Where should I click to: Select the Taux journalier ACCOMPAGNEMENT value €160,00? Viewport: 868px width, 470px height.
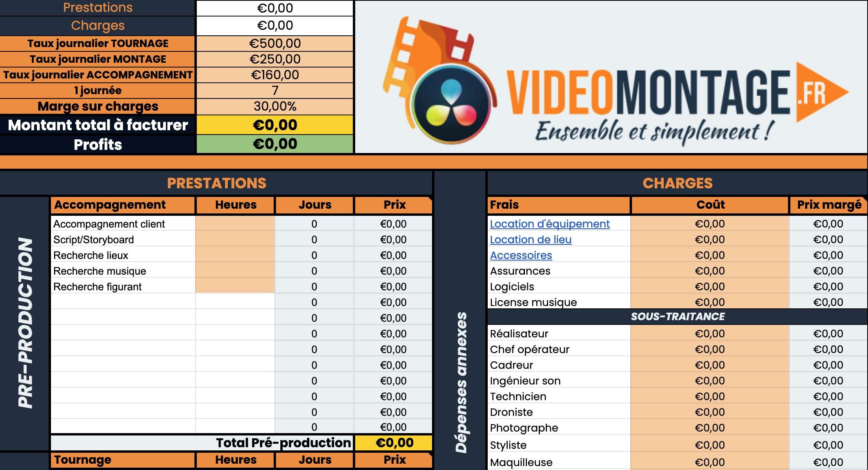coord(275,75)
